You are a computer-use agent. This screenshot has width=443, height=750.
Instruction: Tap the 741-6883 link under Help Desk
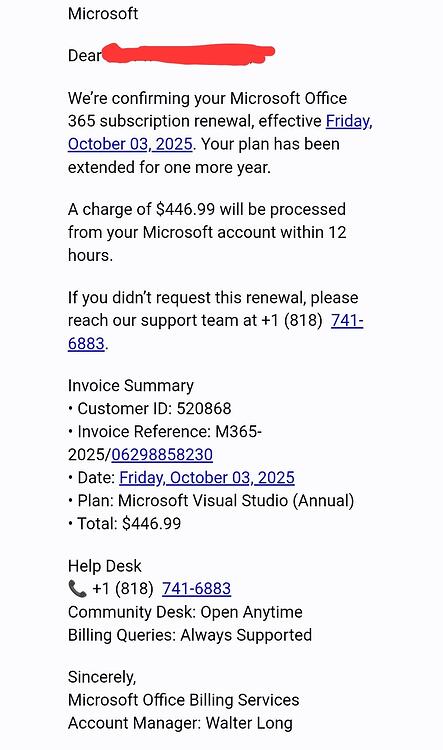pyautogui.click(x=197, y=589)
